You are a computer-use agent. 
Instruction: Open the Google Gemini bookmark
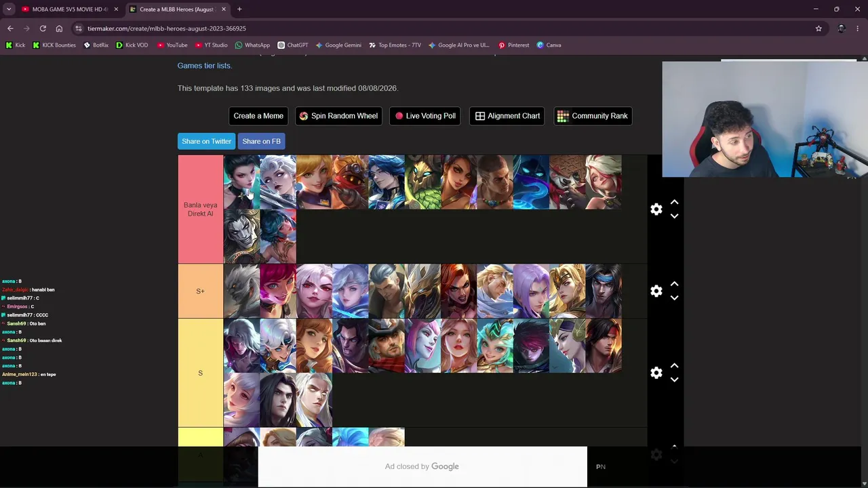(x=338, y=45)
